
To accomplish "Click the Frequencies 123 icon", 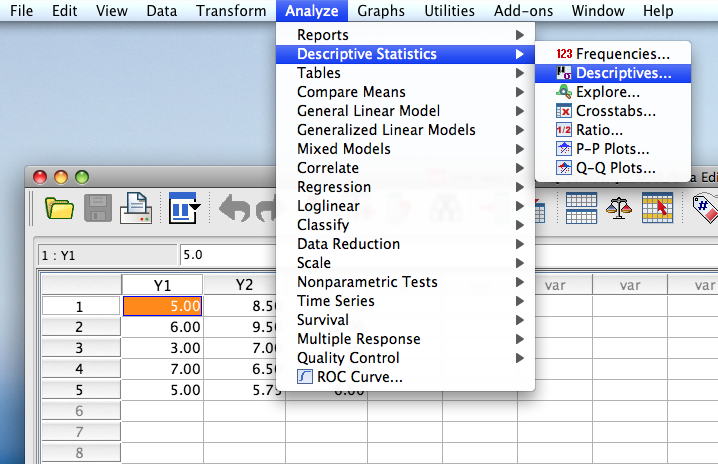I will pyautogui.click(x=564, y=54).
